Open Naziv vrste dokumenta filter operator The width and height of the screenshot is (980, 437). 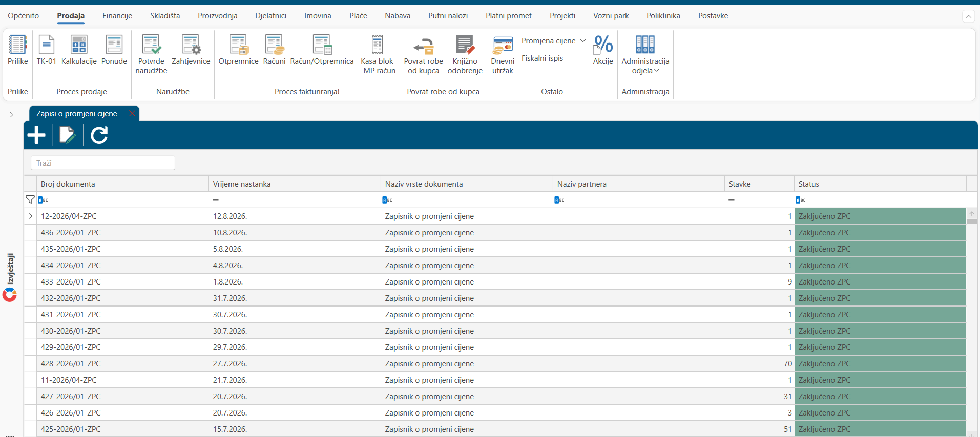point(387,200)
